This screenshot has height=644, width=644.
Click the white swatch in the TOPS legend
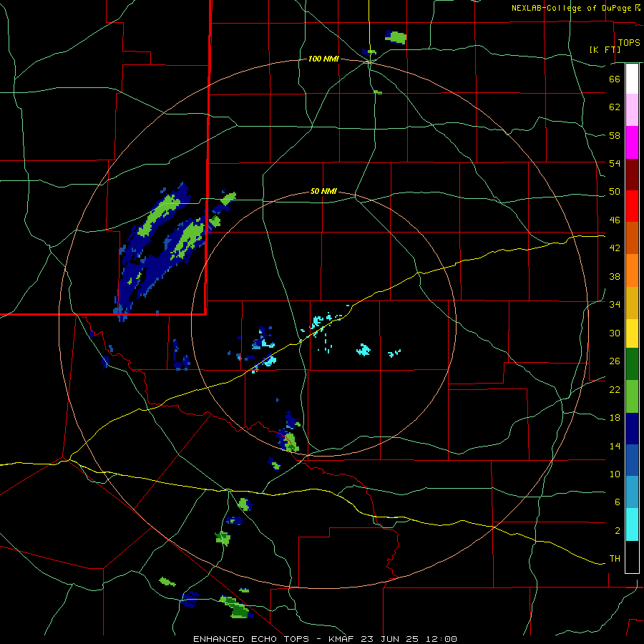632,79
